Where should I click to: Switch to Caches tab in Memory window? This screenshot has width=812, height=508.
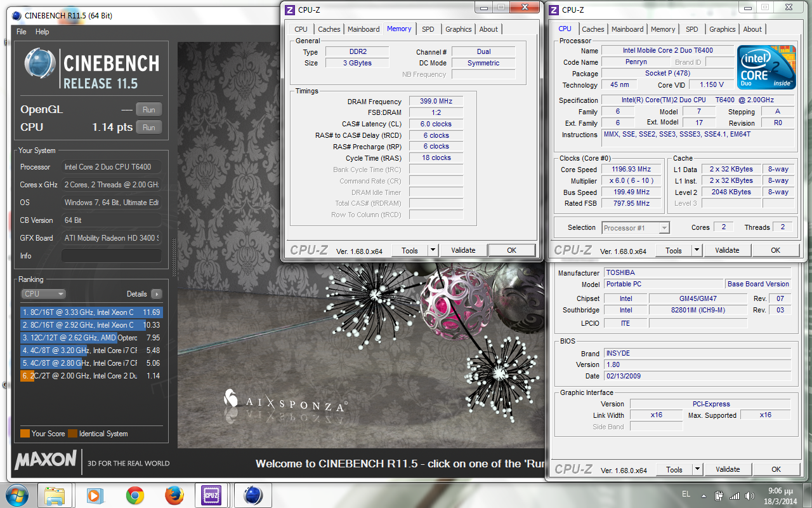tap(329, 29)
